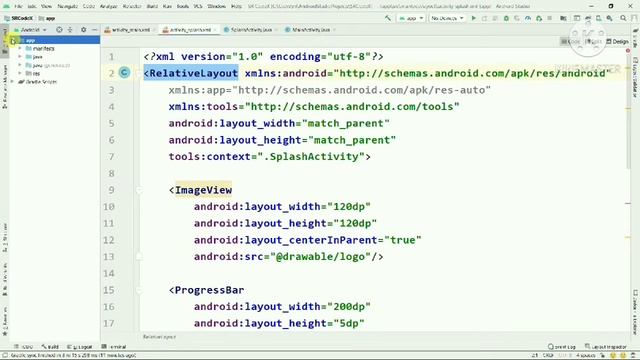The height and width of the screenshot is (360, 640).
Task: Run the app with green play button
Action: 473,18
